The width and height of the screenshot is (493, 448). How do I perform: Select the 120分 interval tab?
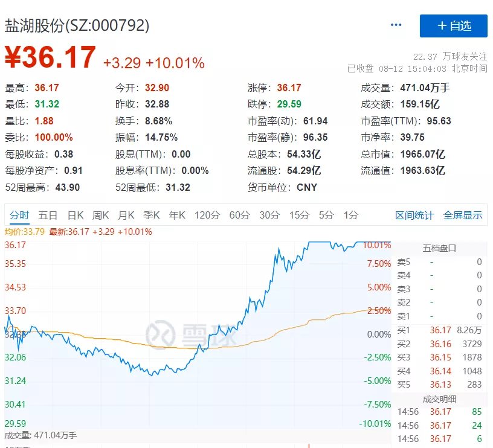coord(207,215)
